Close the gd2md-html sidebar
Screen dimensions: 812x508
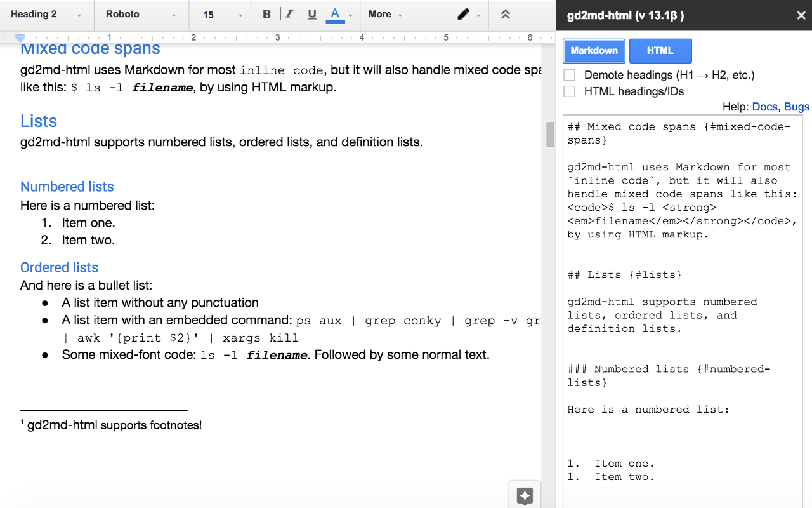[x=801, y=15]
